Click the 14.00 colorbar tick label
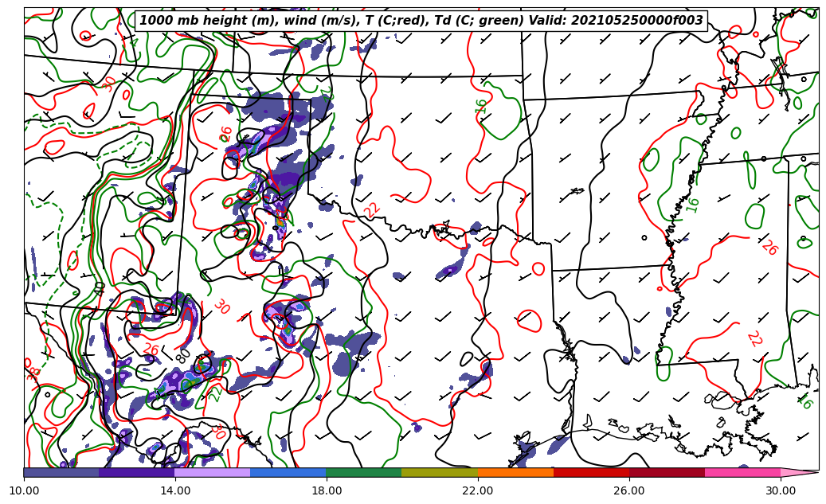Screen dimensions: 826x504 [175, 490]
